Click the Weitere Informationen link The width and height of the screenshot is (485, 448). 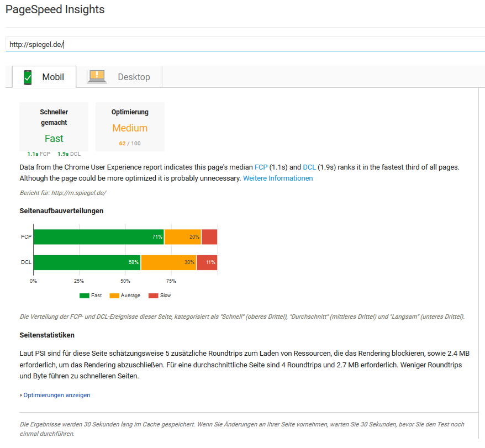pos(278,178)
